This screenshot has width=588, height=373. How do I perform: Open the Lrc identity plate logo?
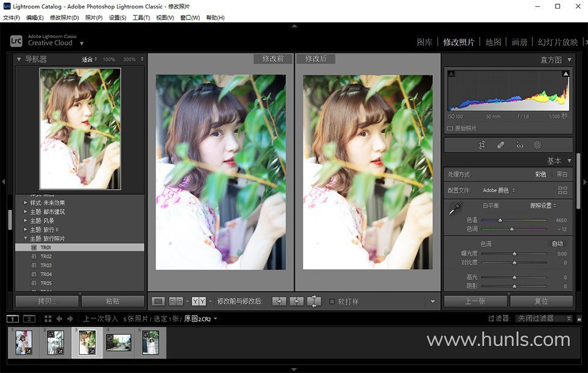tap(16, 40)
